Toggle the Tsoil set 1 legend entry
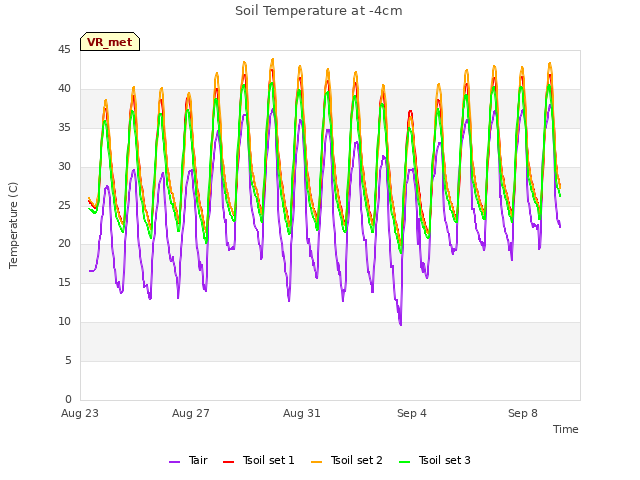The width and height of the screenshot is (640, 480). click(x=259, y=460)
